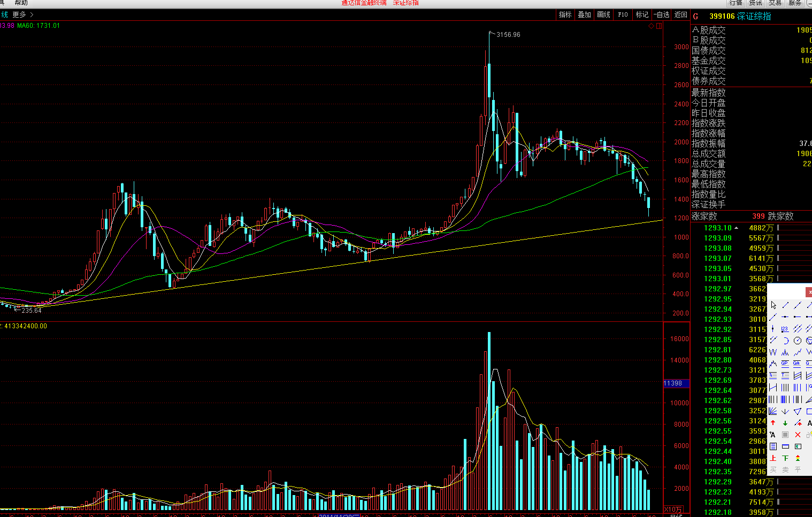Screen dimensions: 812x517
Task: Choose the zigzag trend line tool
Action: click(797, 352)
